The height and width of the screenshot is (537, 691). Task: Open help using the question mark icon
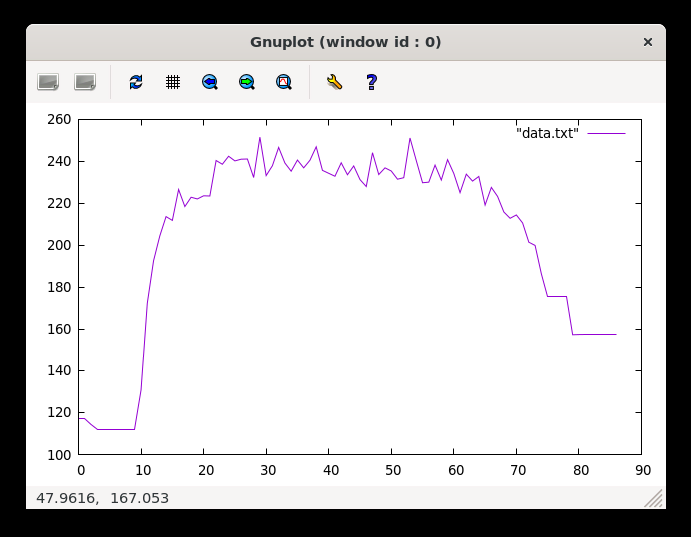point(371,82)
